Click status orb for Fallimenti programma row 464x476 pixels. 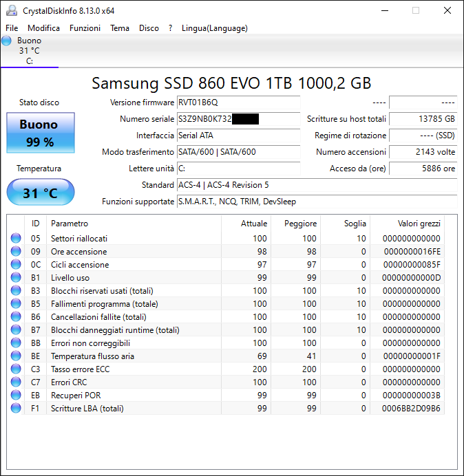coord(16,303)
